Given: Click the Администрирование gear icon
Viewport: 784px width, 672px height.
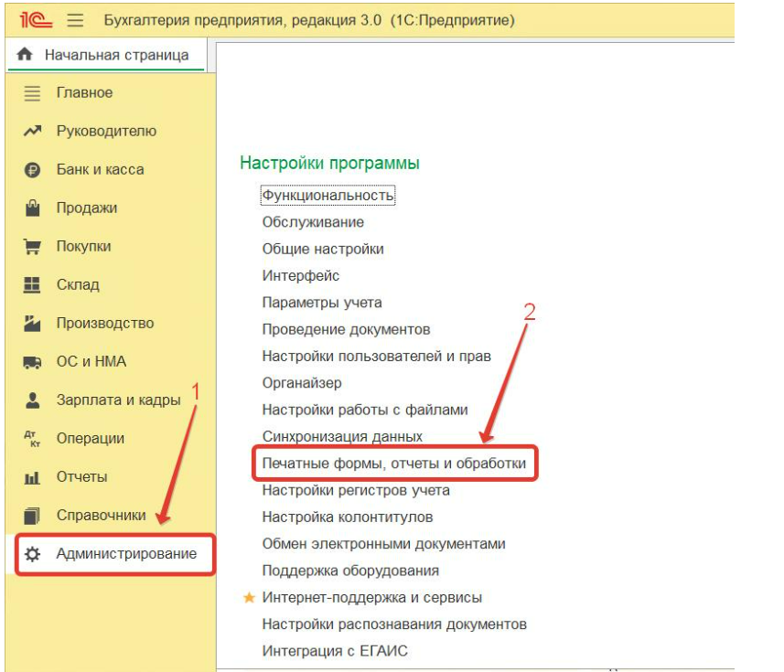Looking at the screenshot, I should coord(33,554).
